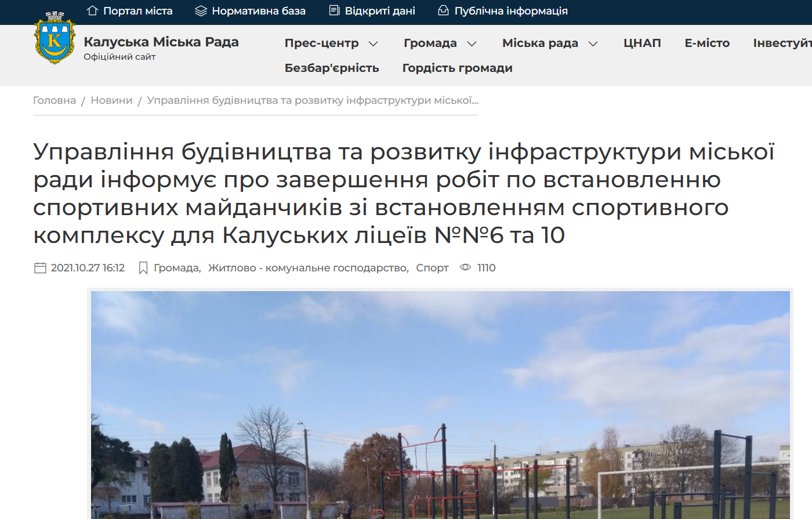Click the Громада category tag
The image size is (812, 519).
[x=177, y=268]
